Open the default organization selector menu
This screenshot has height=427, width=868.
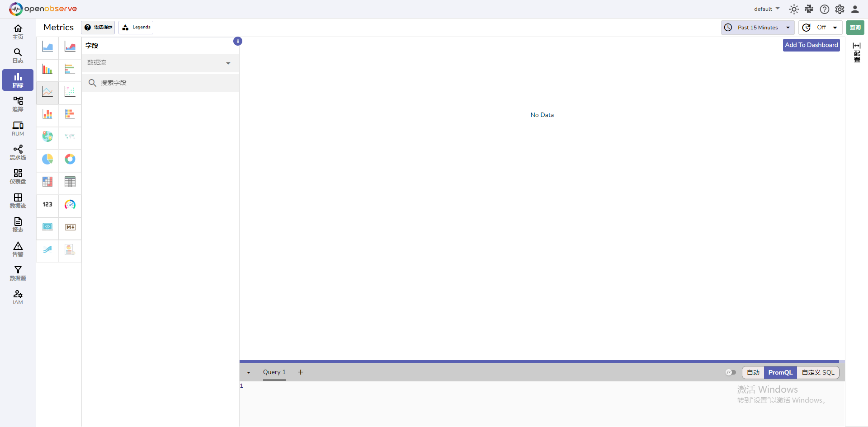pyautogui.click(x=767, y=9)
